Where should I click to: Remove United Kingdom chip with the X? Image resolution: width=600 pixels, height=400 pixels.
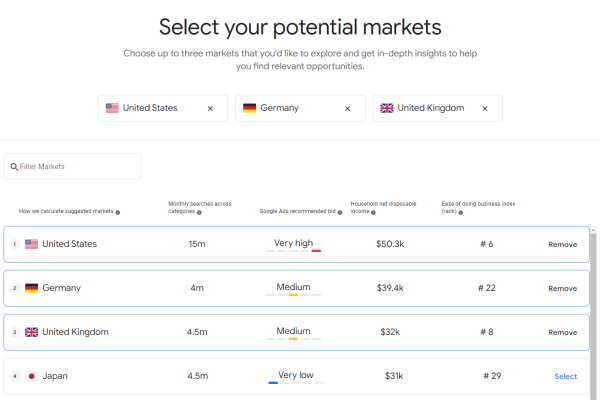coord(485,109)
